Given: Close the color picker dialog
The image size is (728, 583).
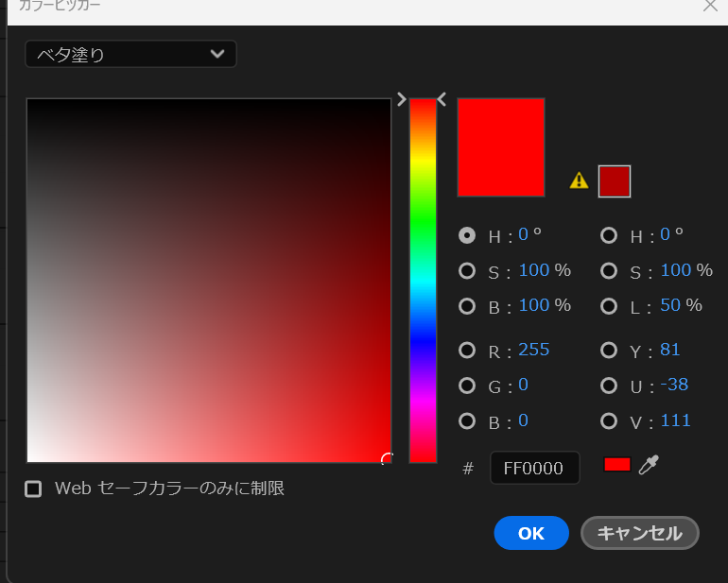Looking at the screenshot, I should [x=710, y=6].
